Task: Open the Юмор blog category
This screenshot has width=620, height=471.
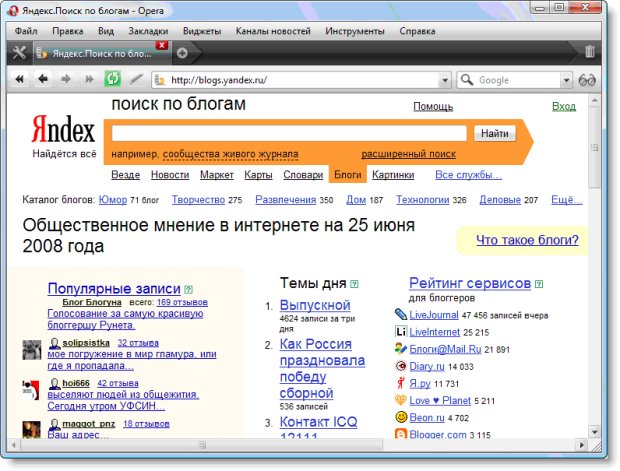Action: coord(113,200)
